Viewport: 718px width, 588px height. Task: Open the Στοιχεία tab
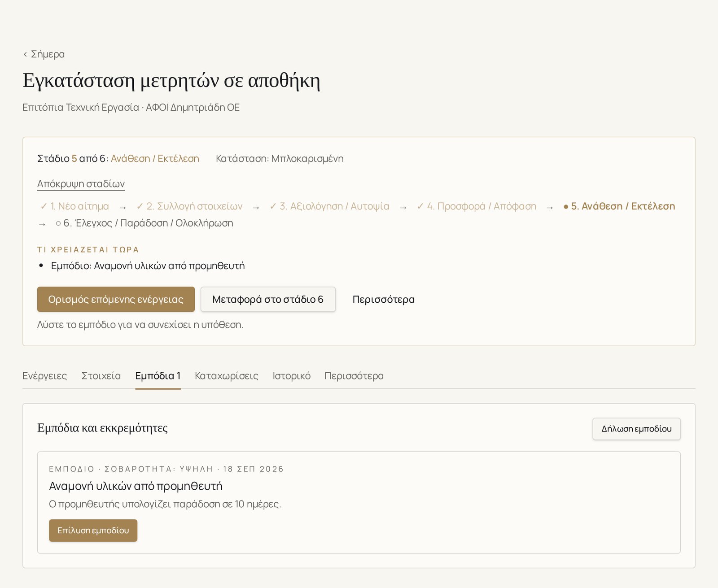(101, 376)
